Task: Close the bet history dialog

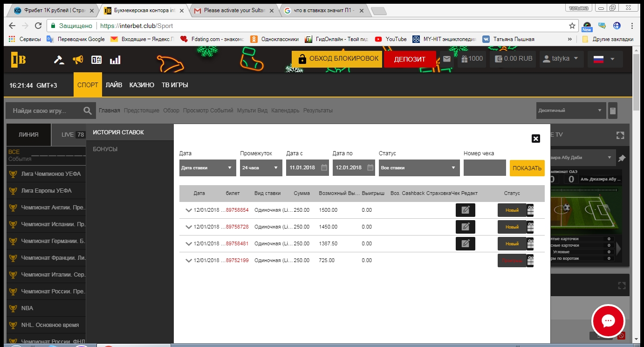Action: tap(535, 139)
